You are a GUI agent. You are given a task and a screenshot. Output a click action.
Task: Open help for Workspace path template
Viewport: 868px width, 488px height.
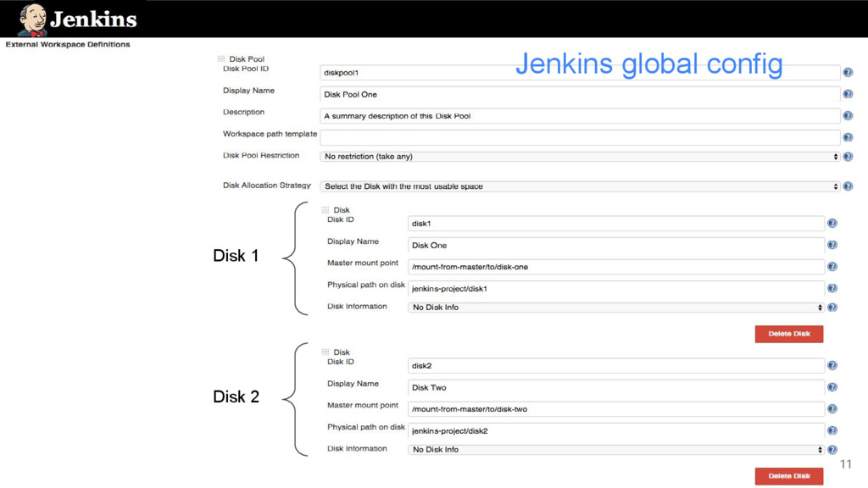(x=848, y=137)
